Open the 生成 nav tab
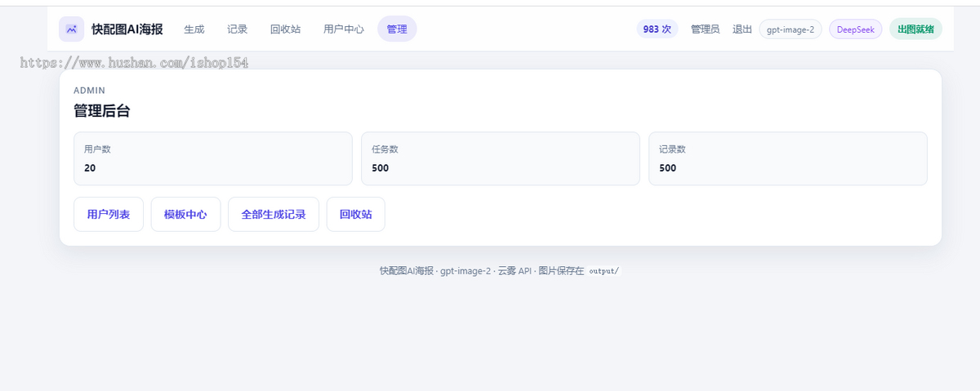This screenshot has height=391, width=980. tap(194, 29)
